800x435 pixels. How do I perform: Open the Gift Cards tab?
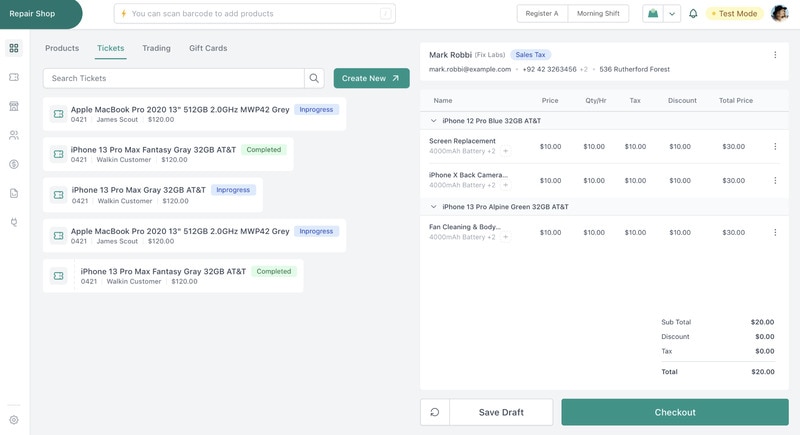pyautogui.click(x=208, y=48)
